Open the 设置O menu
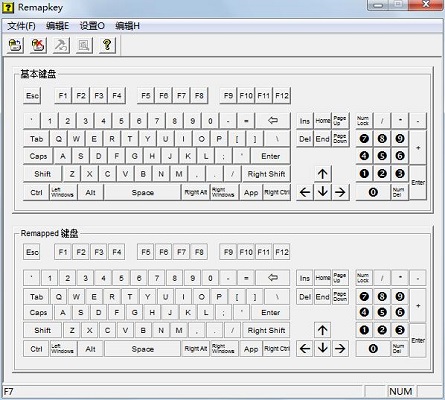Viewport: 445px width, 400px height. point(92,26)
